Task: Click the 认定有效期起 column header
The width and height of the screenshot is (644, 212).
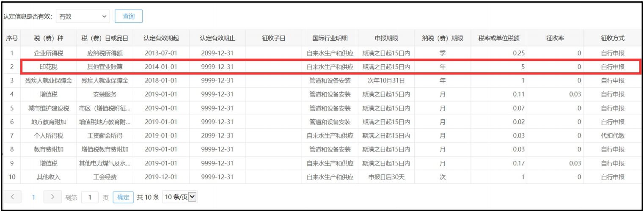Action: 161,39
